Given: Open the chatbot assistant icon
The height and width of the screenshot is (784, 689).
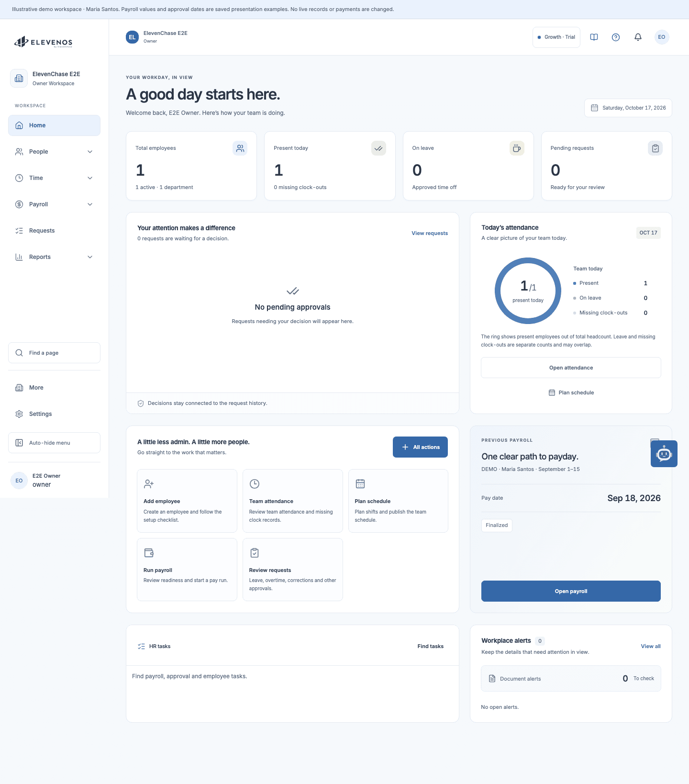Looking at the screenshot, I should coord(664,454).
